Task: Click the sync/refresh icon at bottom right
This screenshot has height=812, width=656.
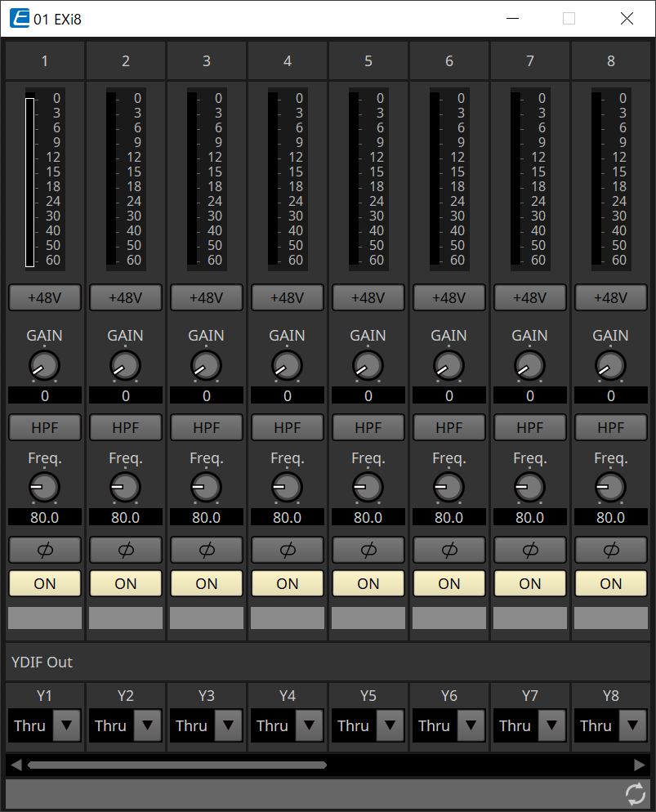Action: [635, 793]
